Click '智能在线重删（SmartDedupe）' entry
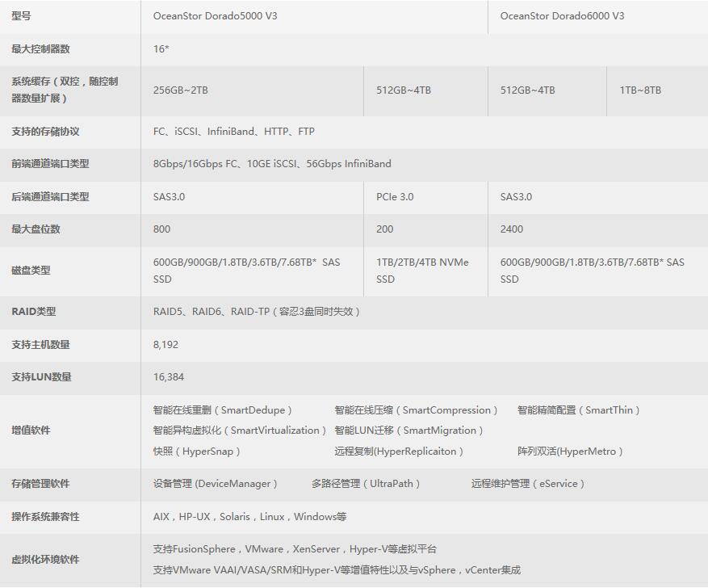The height and width of the screenshot is (588, 708). pyautogui.click(x=223, y=410)
